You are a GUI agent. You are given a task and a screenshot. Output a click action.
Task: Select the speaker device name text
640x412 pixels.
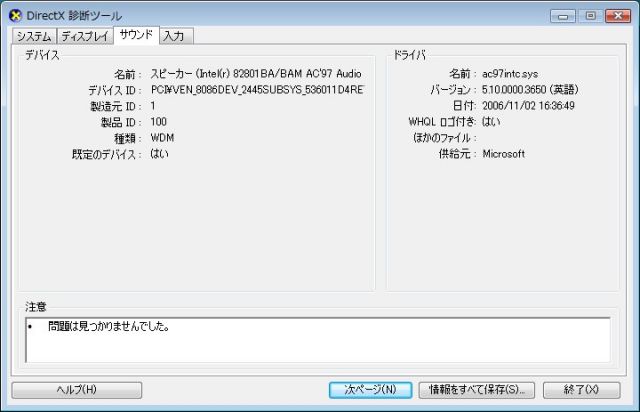(255, 74)
